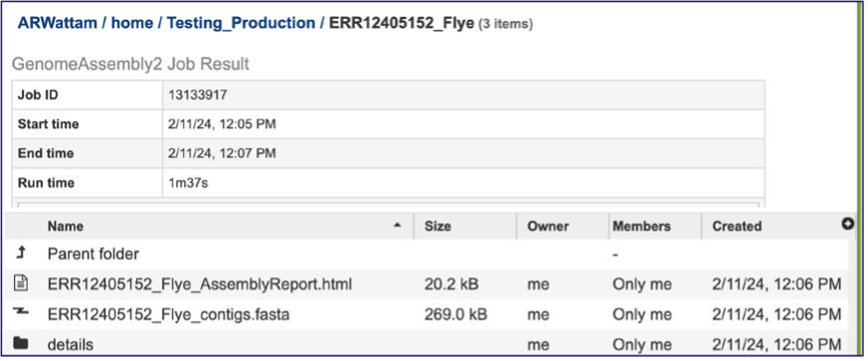Go to the home breadcrumb folder

(132, 23)
